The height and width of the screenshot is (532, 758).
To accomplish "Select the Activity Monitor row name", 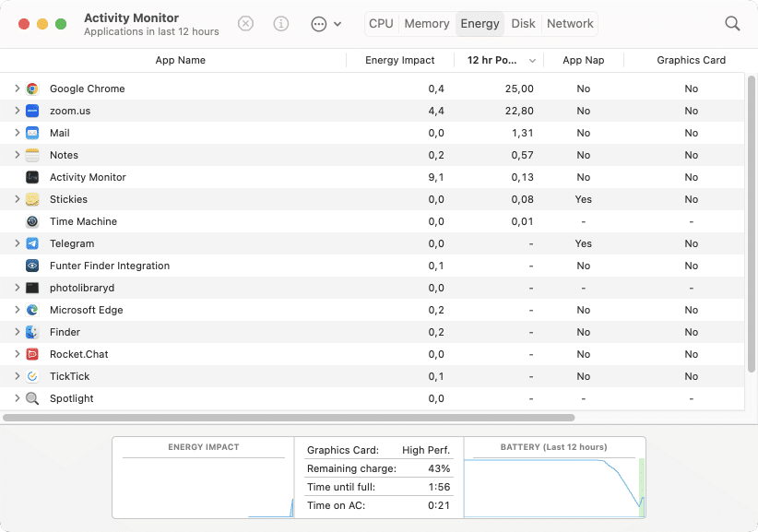I will (88, 177).
